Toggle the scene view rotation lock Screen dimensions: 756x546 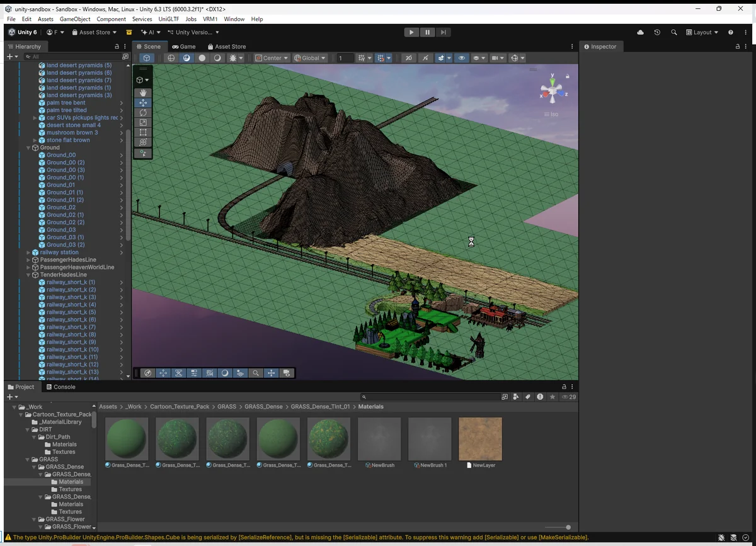pyautogui.click(x=568, y=76)
